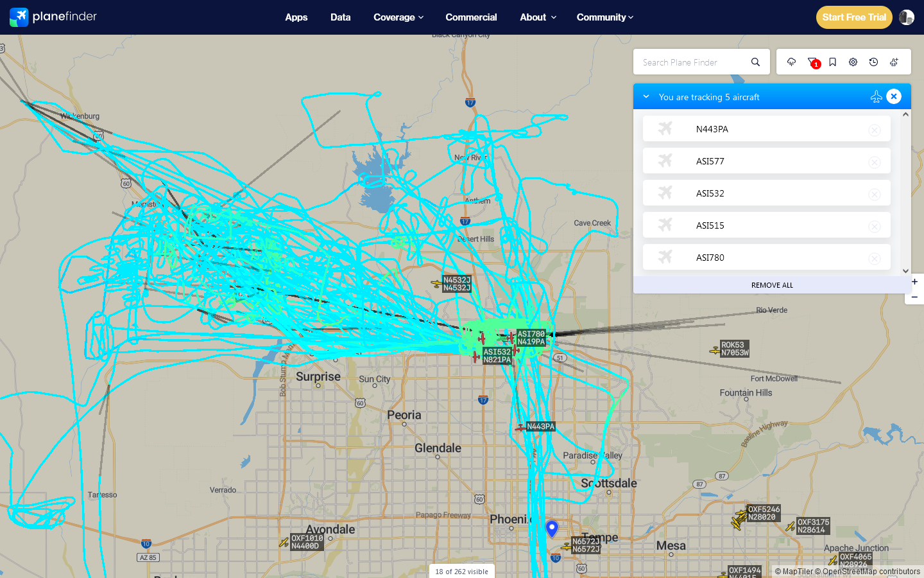Click the add aircraft plane-plus icon
924x578 pixels.
click(x=894, y=62)
